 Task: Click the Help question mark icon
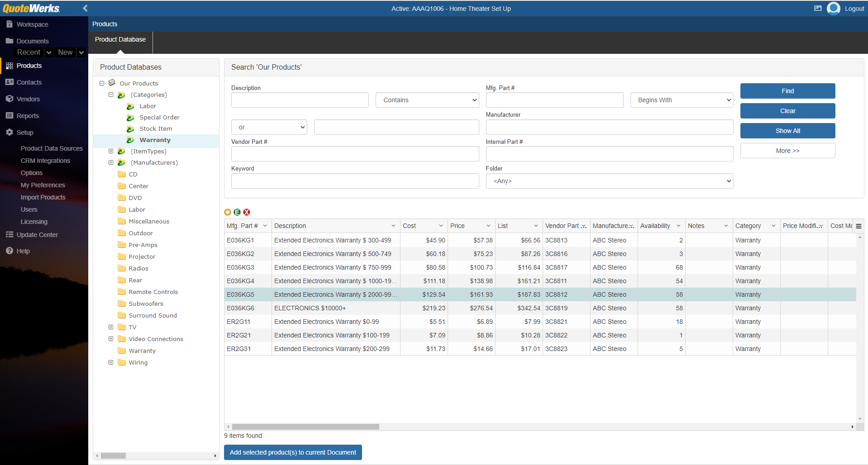(9, 251)
